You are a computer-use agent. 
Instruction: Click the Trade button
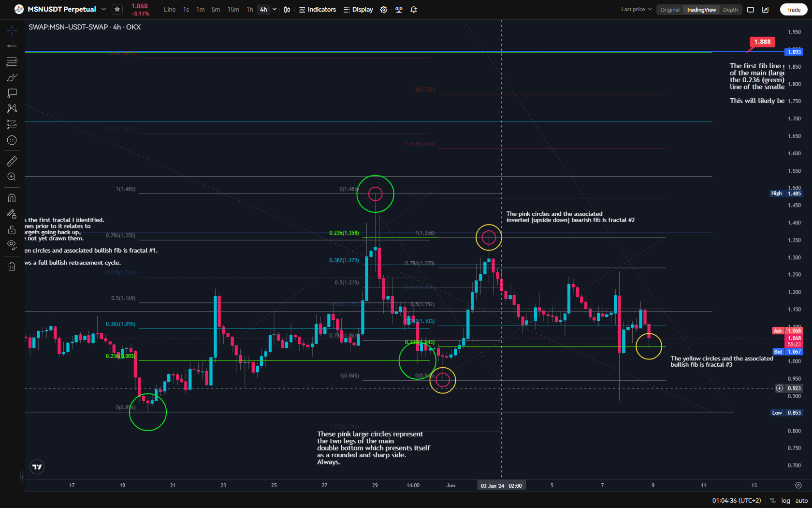(794, 10)
